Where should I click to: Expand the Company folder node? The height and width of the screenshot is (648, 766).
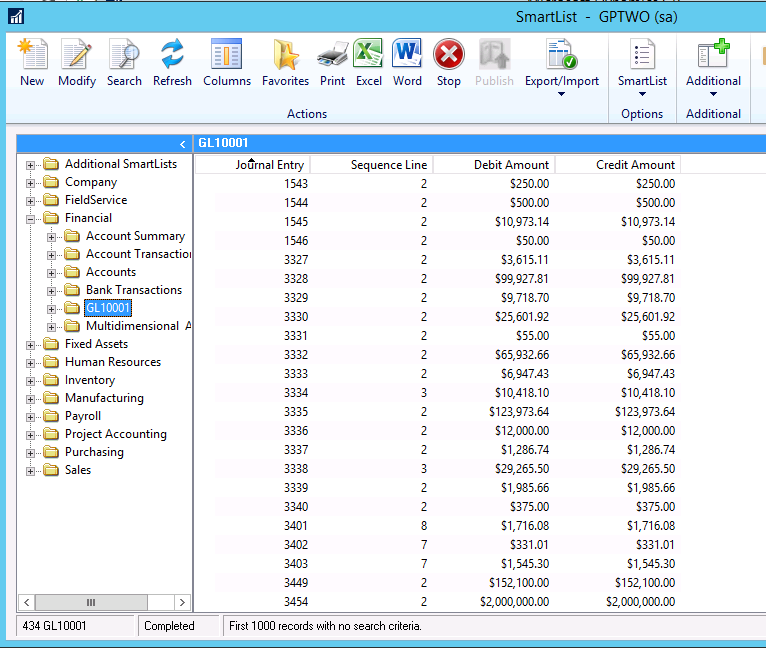coord(30,184)
